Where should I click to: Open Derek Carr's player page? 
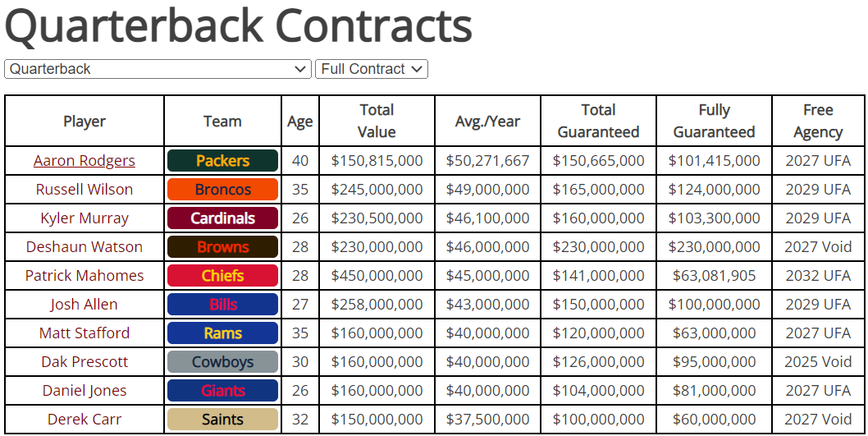[x=85, y=420]
